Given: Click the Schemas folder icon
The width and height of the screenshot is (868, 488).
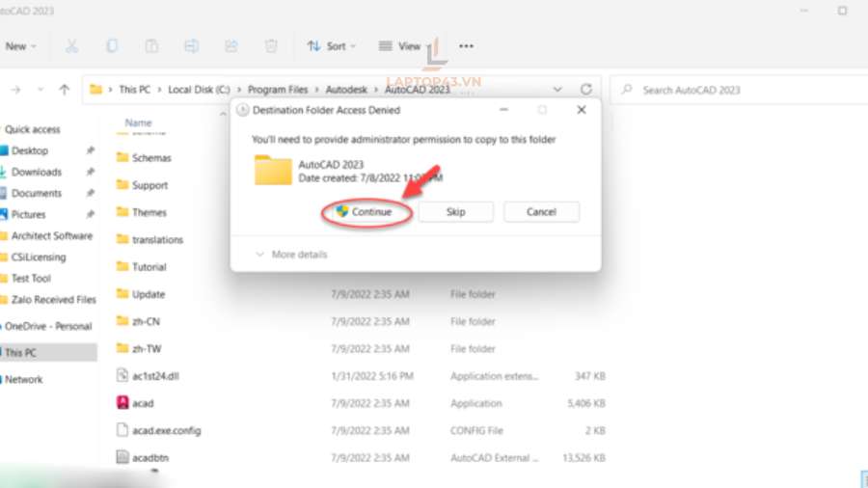Looking at the screenshot, I should point(122,157).
